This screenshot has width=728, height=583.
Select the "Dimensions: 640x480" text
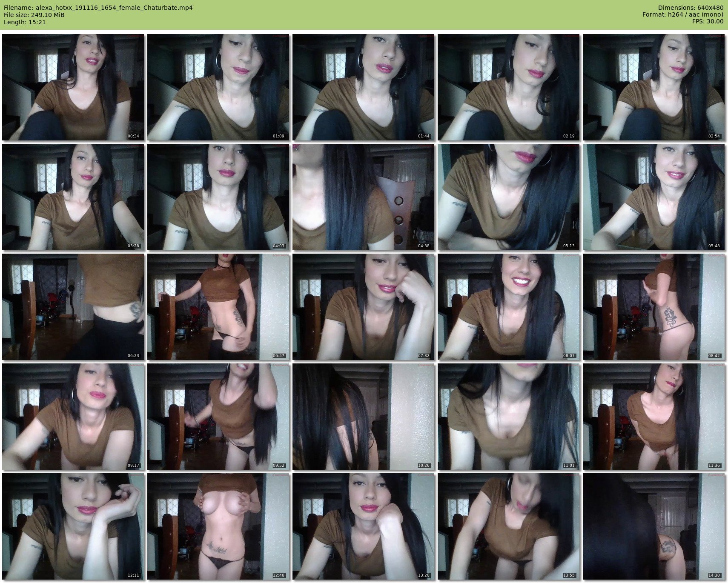[691, 8]
